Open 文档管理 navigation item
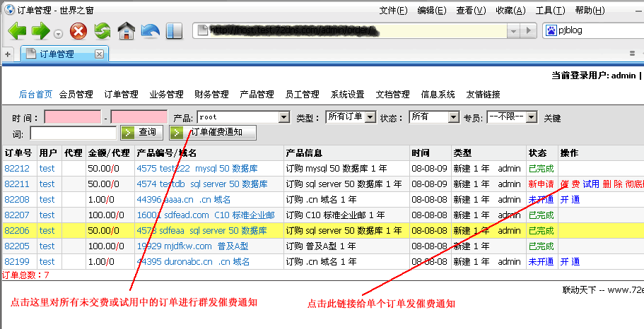This screenshot has height=329, width=644. [x=392, y=95]
